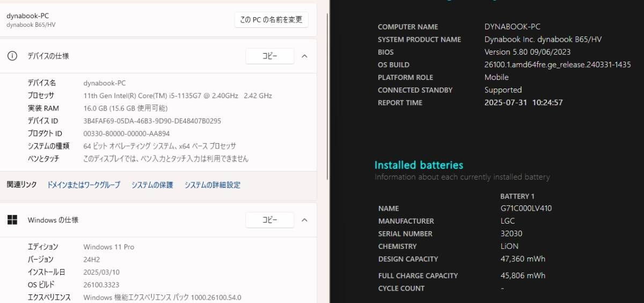The height and width of the screenshot is (303, 644).
Task: Click the settings window vertical scrollbar
Action: [x=328, y=97]
